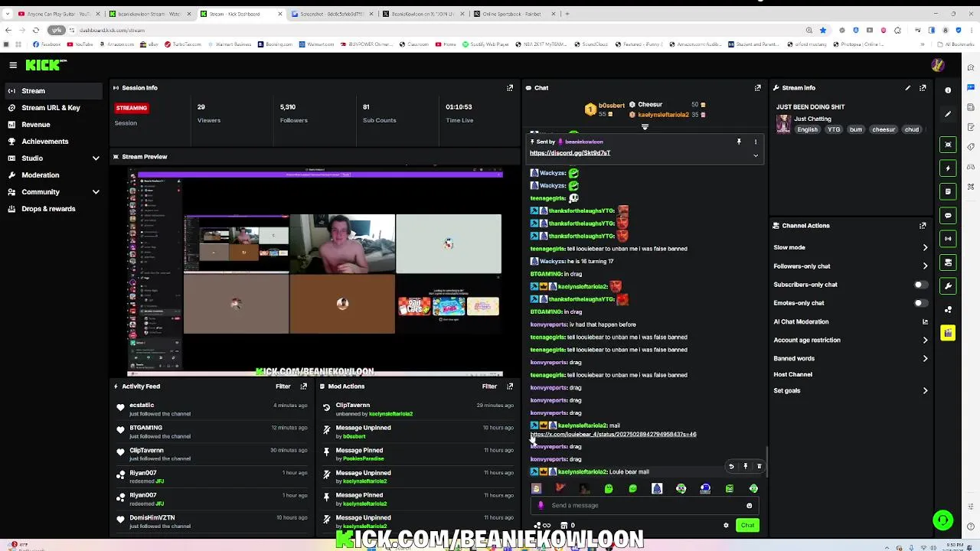Edit stream info with the pencil icon
The image size is (980, 551).
[x=908, y=88]
